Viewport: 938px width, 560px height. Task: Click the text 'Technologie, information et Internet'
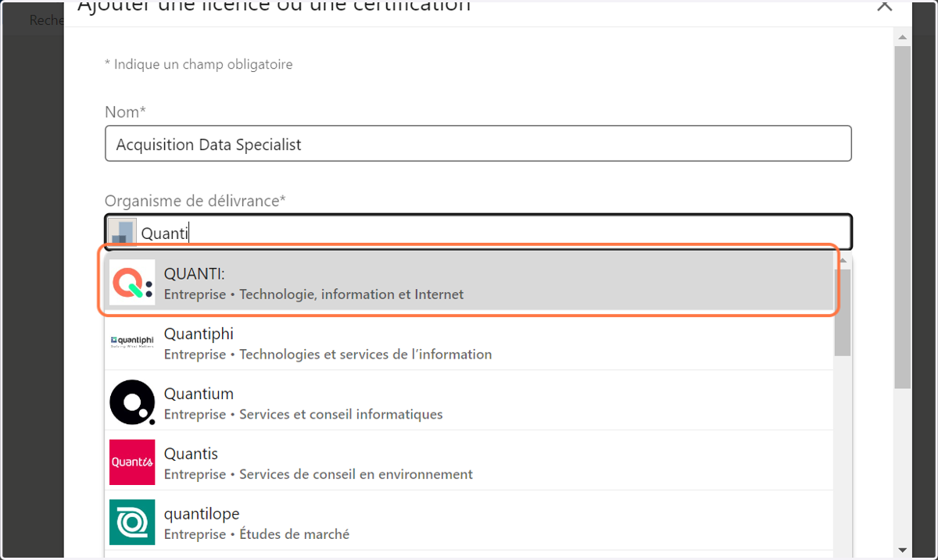352,294
